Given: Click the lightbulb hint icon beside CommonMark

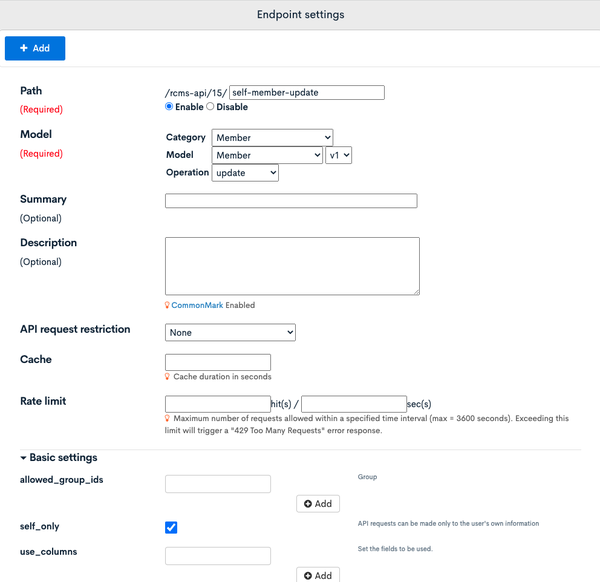Looking at the screenshot, I should (x=167, y=305).
